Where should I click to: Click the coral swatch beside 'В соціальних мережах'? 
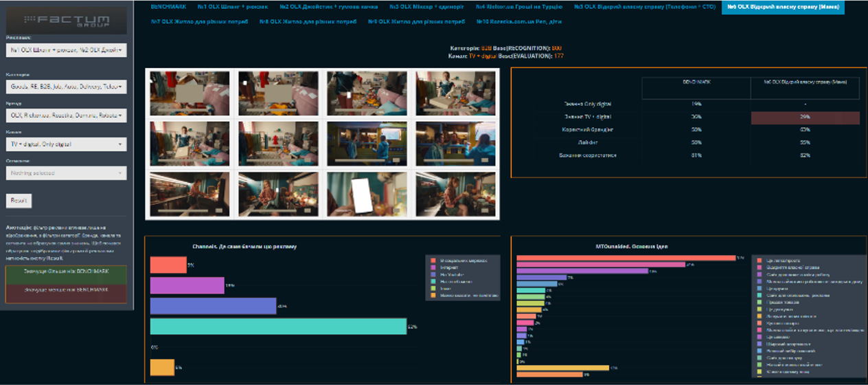432,261
